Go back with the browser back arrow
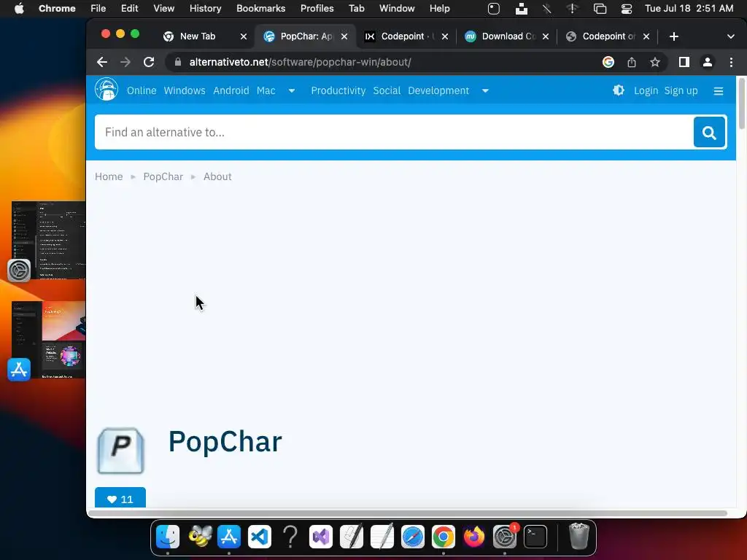 point(102,63)
